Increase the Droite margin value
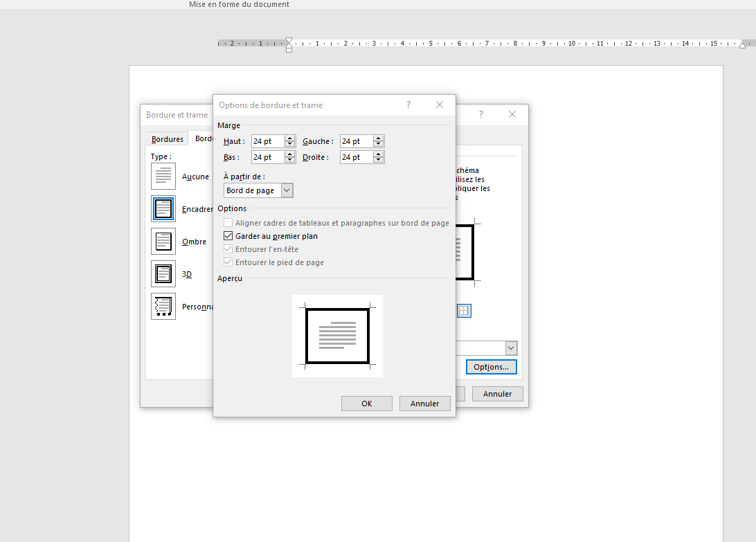Viewport: 756px width, 542px height. (379, 154)
